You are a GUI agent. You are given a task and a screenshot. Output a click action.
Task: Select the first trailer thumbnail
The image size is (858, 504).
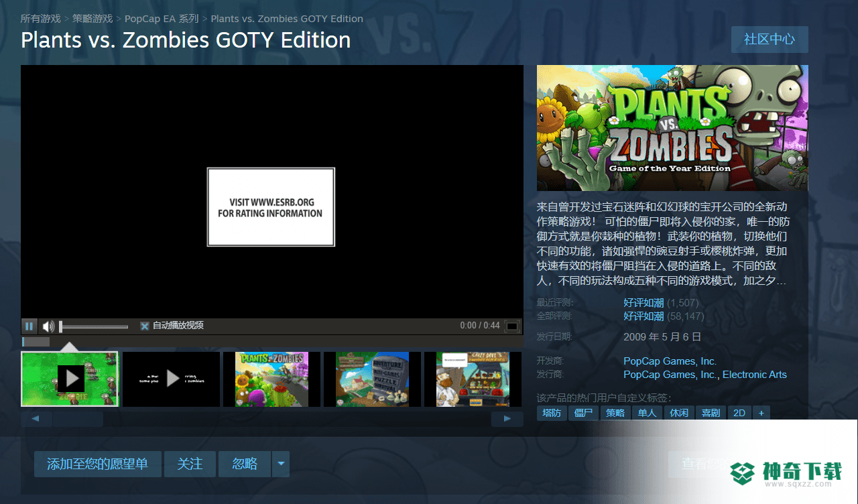[70, 379]
